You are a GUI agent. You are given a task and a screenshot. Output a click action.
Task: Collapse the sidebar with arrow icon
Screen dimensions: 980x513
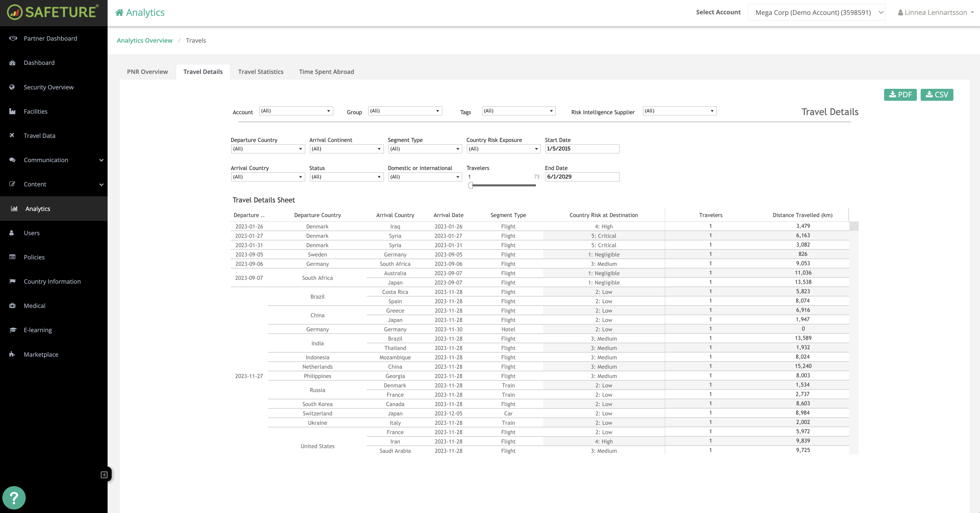[x=104, y=475]
